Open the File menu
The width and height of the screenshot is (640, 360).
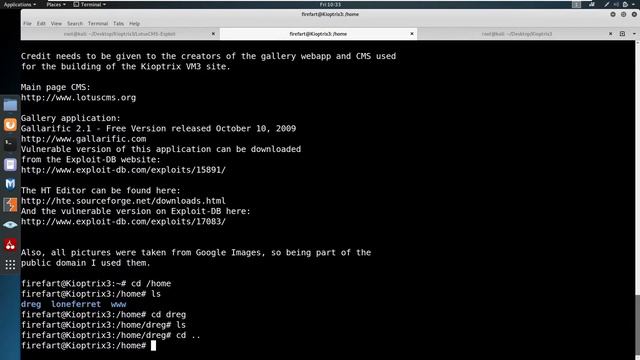[x=27, y=24]
